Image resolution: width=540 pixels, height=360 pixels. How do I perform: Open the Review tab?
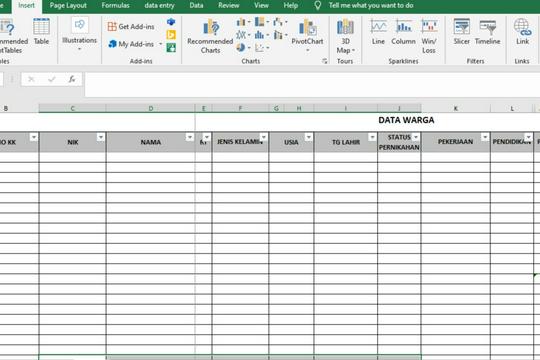[x=229, y=6]
